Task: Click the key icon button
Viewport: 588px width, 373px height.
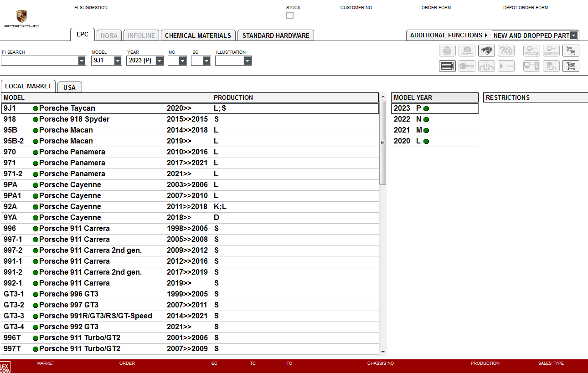Action: (467, 66)
